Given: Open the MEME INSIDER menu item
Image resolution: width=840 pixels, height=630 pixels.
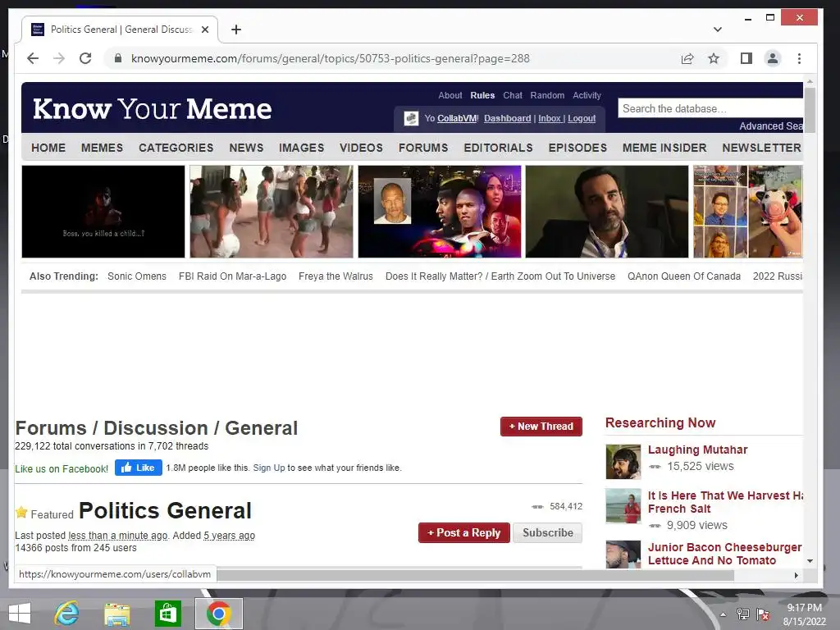Looking at the screenshot, I should pyautogui.click(x=664, y=148).
